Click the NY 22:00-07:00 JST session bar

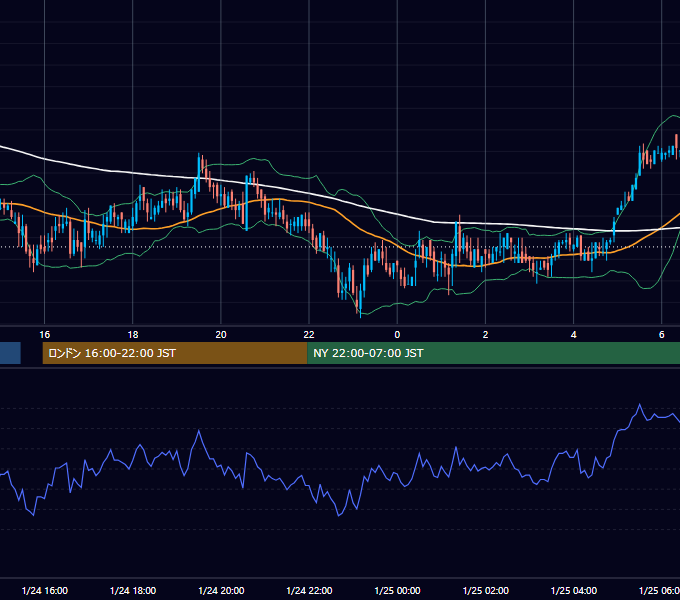coord(494,353)
